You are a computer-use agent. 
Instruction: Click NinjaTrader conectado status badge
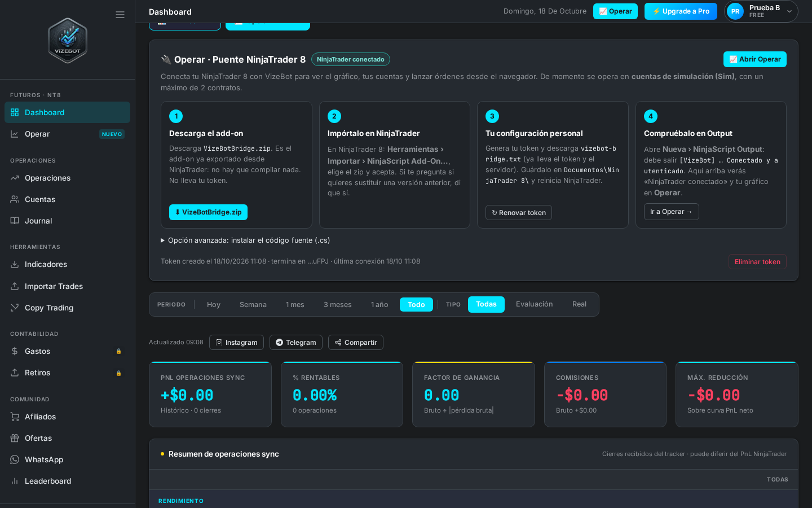coord(351,59)
